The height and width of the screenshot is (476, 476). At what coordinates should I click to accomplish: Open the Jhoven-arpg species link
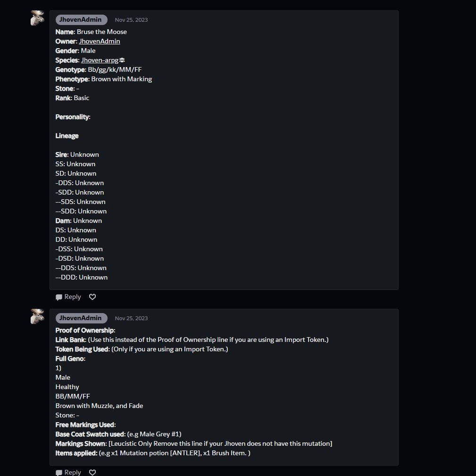point(100,60)
